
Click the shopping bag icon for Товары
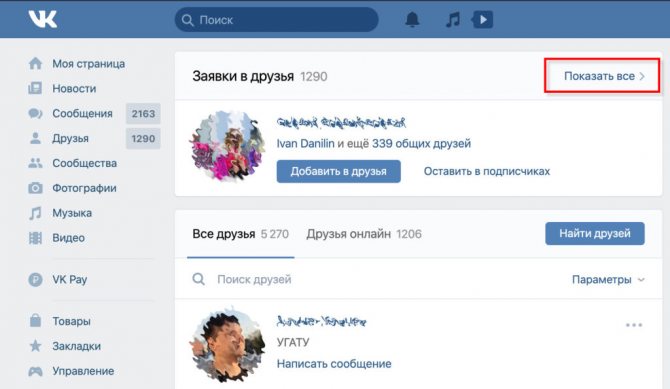click(35, 321)
